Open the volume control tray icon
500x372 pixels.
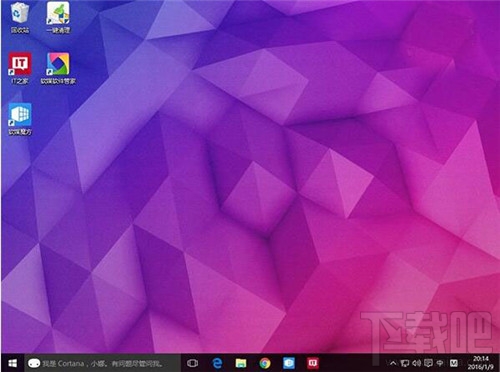[x=417, y=363]
